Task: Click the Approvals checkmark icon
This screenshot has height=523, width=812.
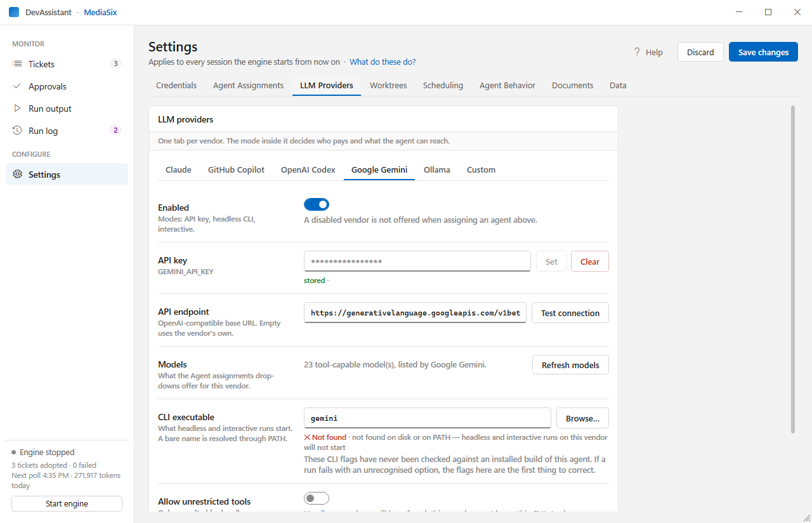Action: tap(17, 86)
